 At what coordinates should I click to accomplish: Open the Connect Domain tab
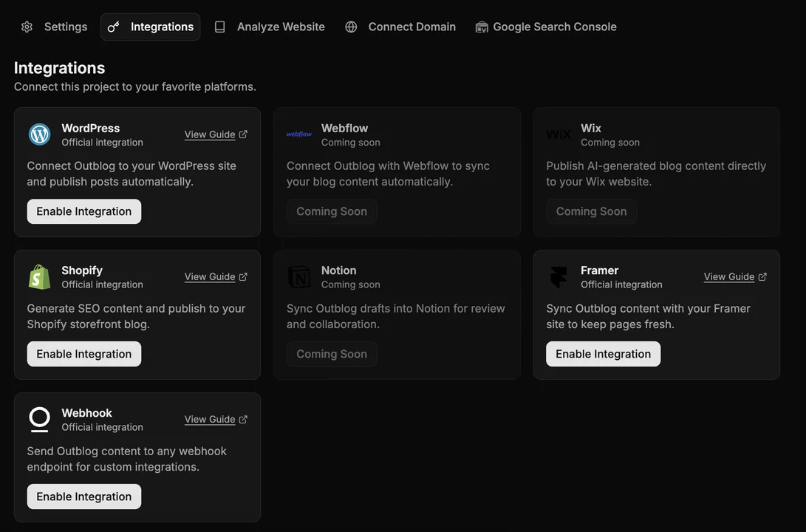400,27
